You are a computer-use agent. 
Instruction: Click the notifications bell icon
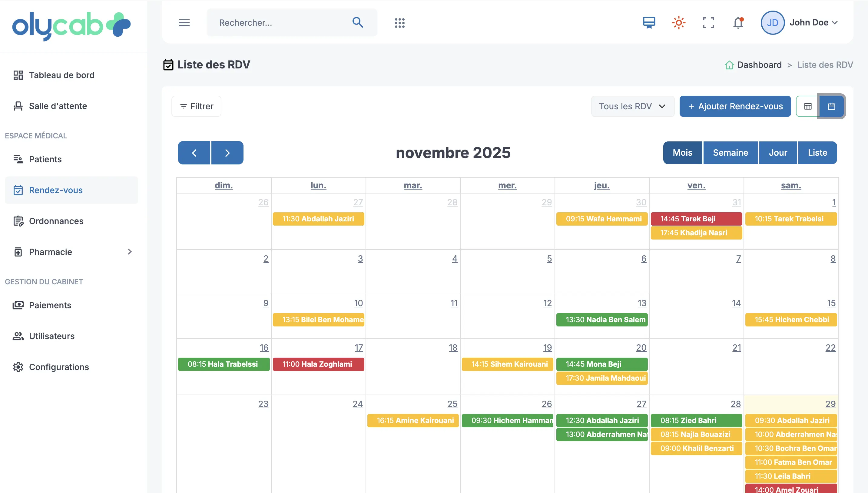tap(738, 23)
